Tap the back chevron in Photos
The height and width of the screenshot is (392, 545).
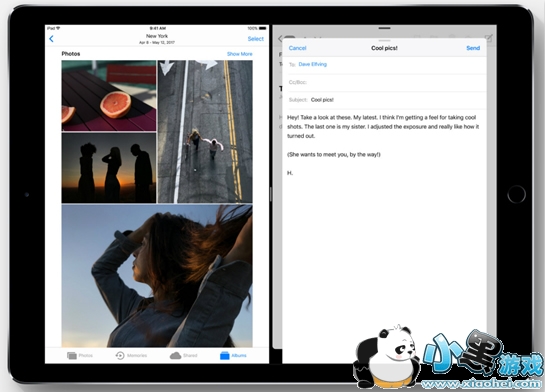point(51,39)
